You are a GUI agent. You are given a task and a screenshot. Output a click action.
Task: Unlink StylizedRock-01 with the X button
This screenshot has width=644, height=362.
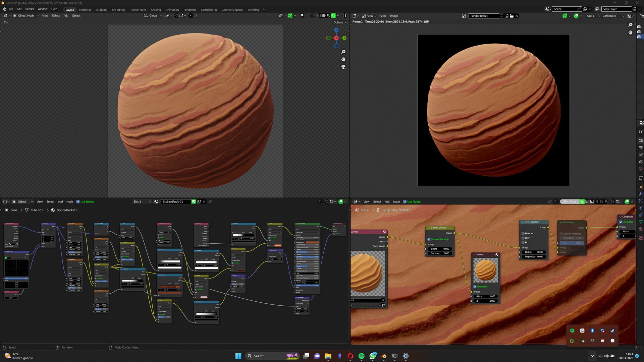[x=204, y=202]
